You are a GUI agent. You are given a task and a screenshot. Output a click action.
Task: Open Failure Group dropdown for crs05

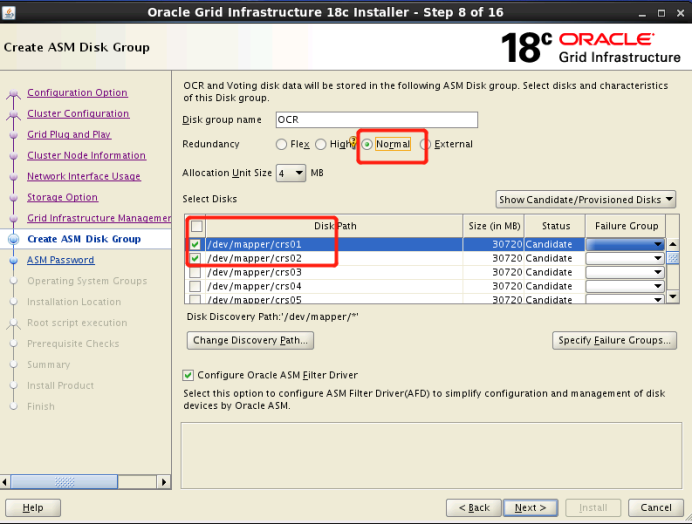[x=625, y=300]
